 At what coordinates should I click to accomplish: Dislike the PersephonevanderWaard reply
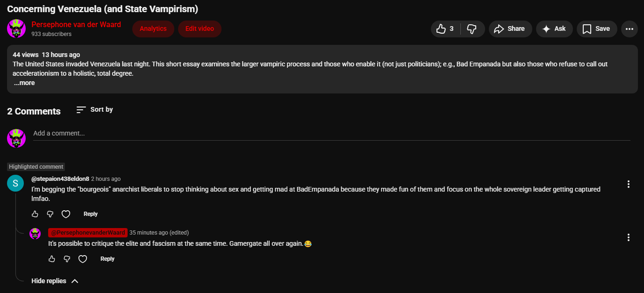click(67, 259)
